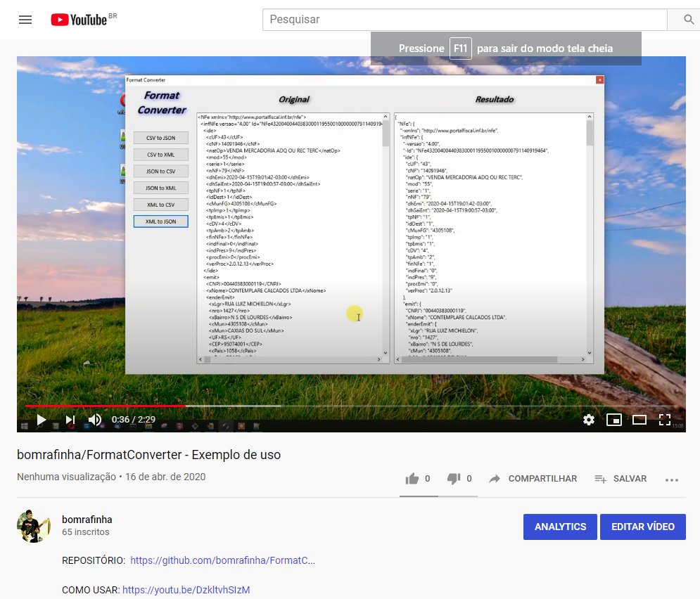
Task: Open ANALYTICS for this video
Action: [560, 527]
